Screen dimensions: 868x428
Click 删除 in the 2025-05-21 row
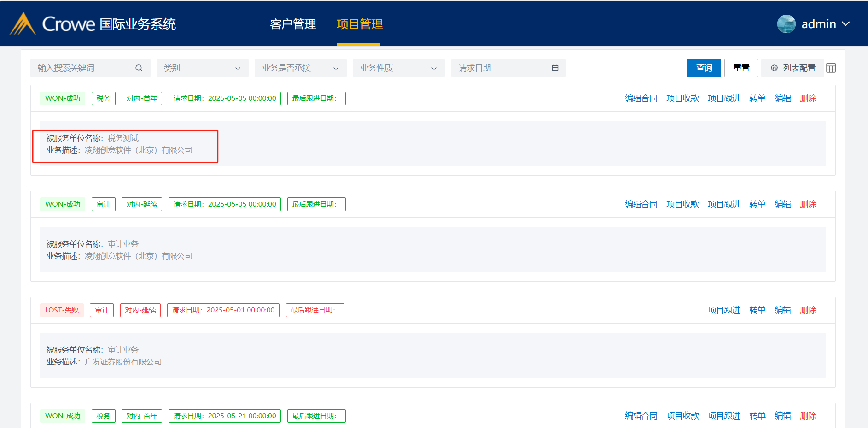click(x=808, y=416)
